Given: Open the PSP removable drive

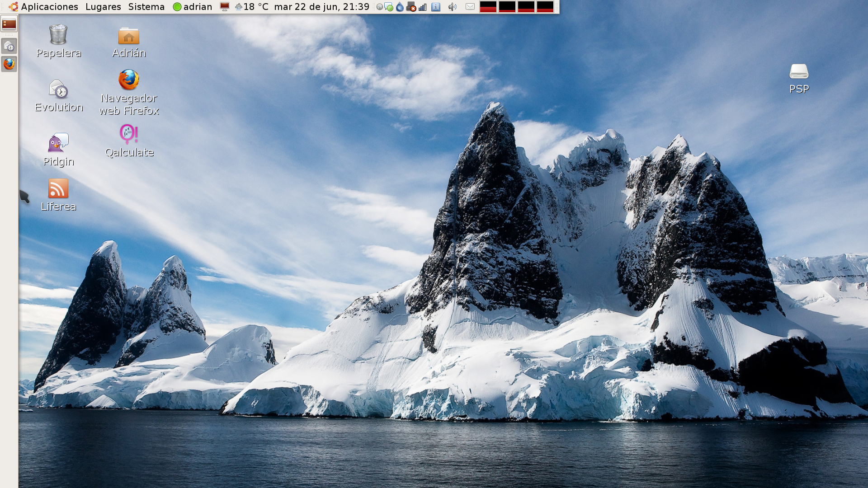Looking at the screenshot, I should [x=799, y=72].
